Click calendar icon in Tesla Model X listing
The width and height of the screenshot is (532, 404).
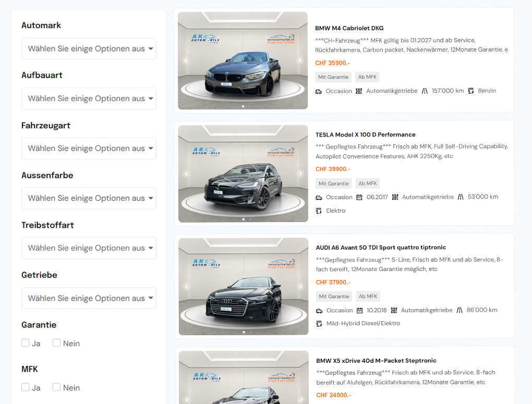point(359,197)
